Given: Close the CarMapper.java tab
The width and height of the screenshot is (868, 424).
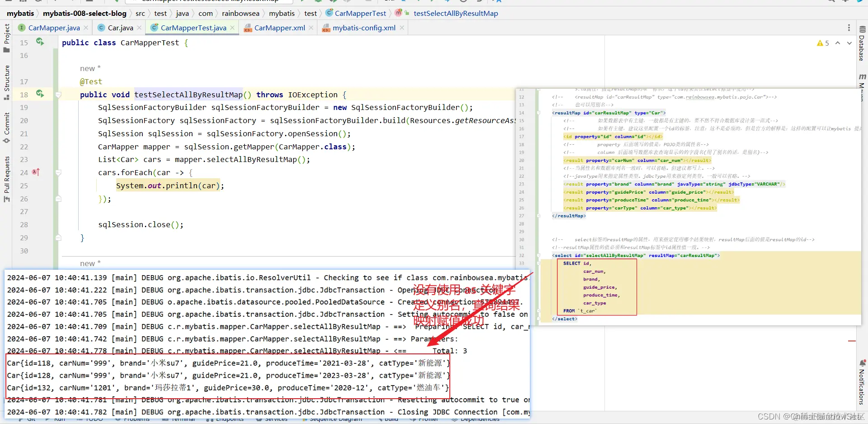Looking at the screenshot, I should (x=86, y=28).
